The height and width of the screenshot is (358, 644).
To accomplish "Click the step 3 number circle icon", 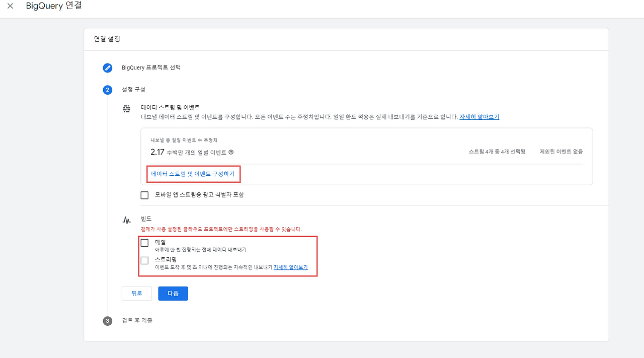I will tap(107, 321).
